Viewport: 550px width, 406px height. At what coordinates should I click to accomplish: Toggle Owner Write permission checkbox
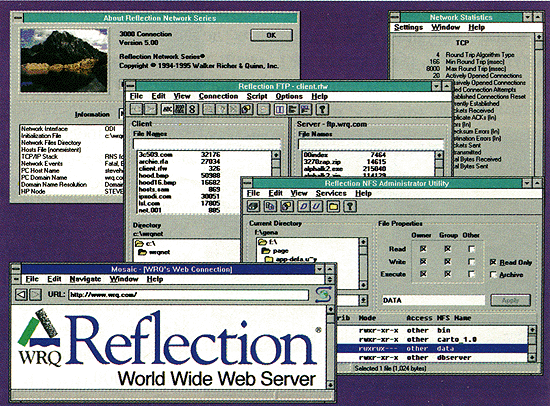point(423,262)
